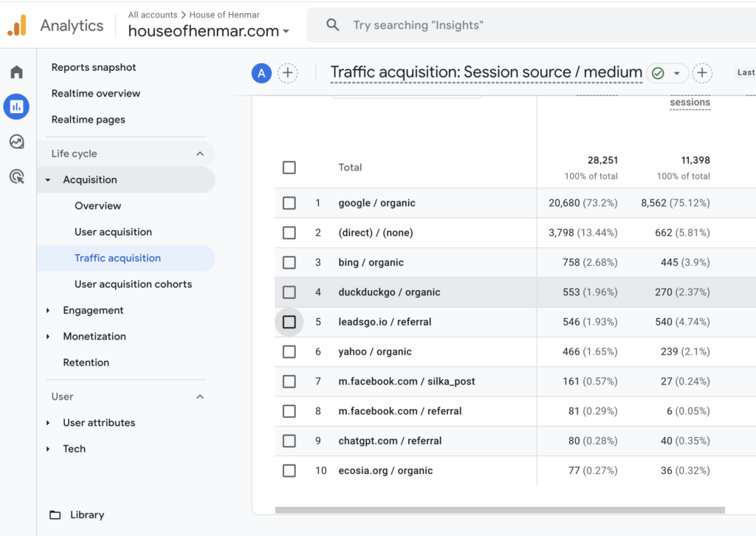This screenshot has width=756, height=536.
Task: Open the houseofhenmar.com property selector
Action: click(x=208, y=31)
